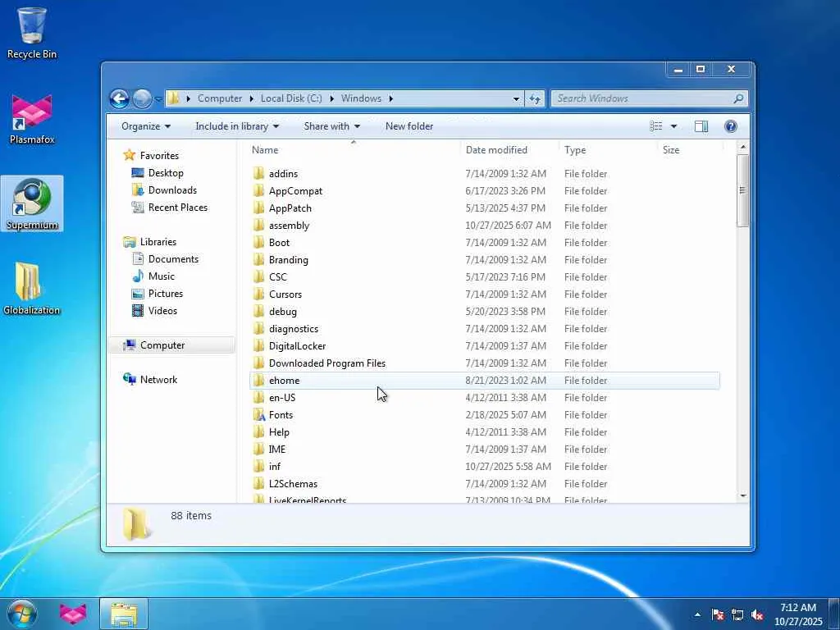The height and width of the screenshot is (630, 840).
Task: Expand the arrow after Computer breadcrumb
Action: point(251,98)
